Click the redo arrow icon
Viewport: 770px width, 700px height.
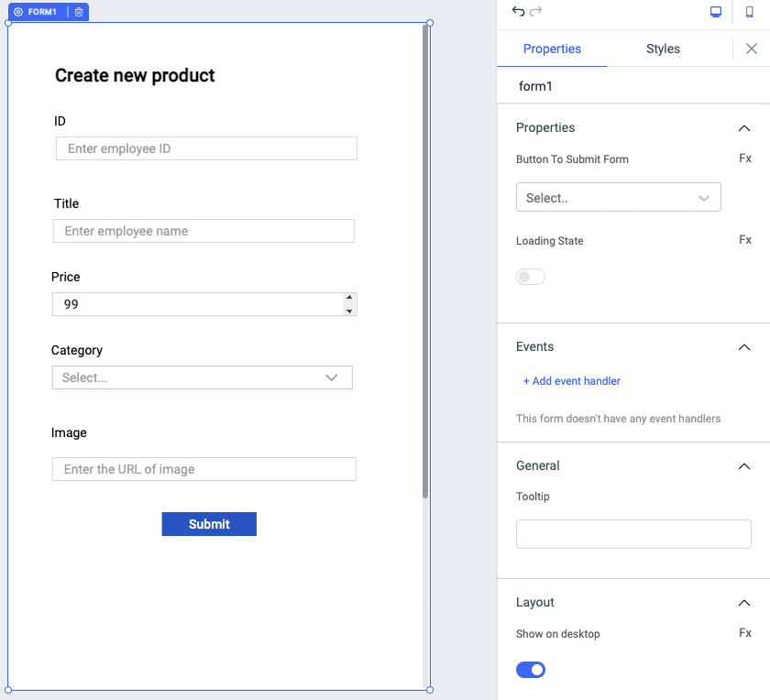pyautogui.click(x=536, y=11)
